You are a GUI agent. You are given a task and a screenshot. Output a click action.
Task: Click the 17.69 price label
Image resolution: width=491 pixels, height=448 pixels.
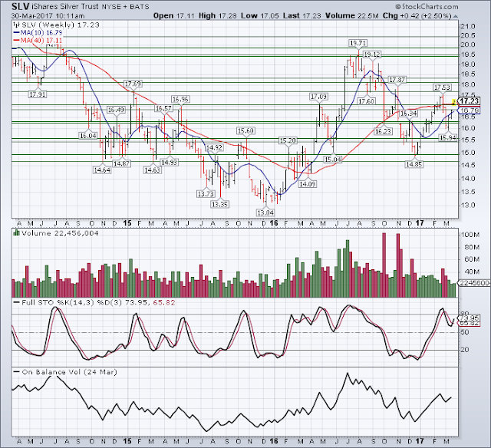tap(133, 84)
